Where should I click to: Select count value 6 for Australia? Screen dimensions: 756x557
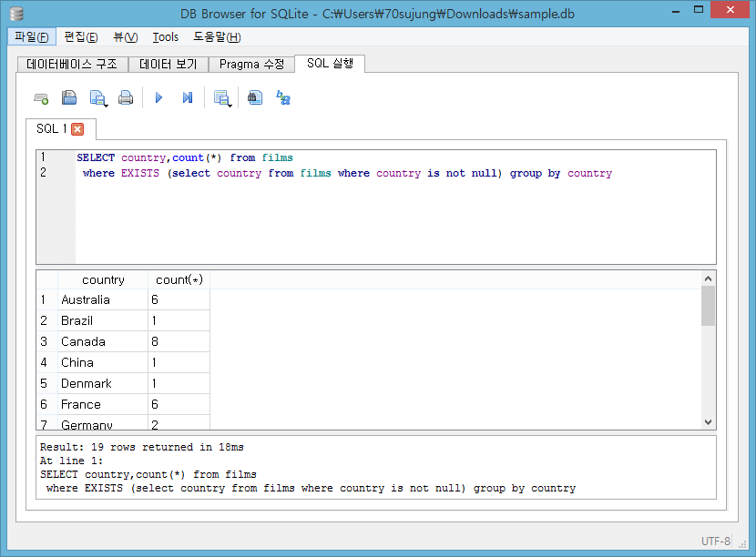pyautogui.click(x=179, y=299)
